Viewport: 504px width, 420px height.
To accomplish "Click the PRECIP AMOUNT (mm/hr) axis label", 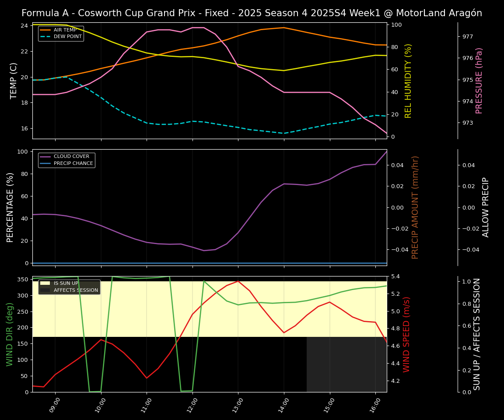I will (415, 207).
